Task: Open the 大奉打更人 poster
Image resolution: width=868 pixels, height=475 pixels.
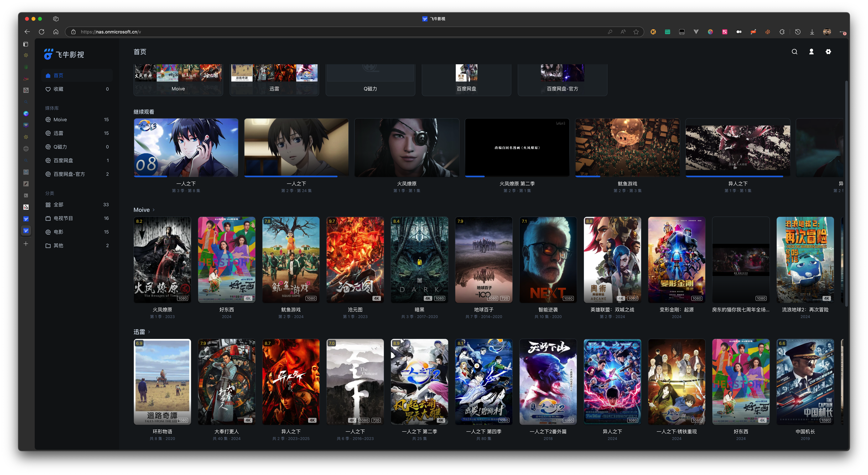Action: (x=227, y=382)
